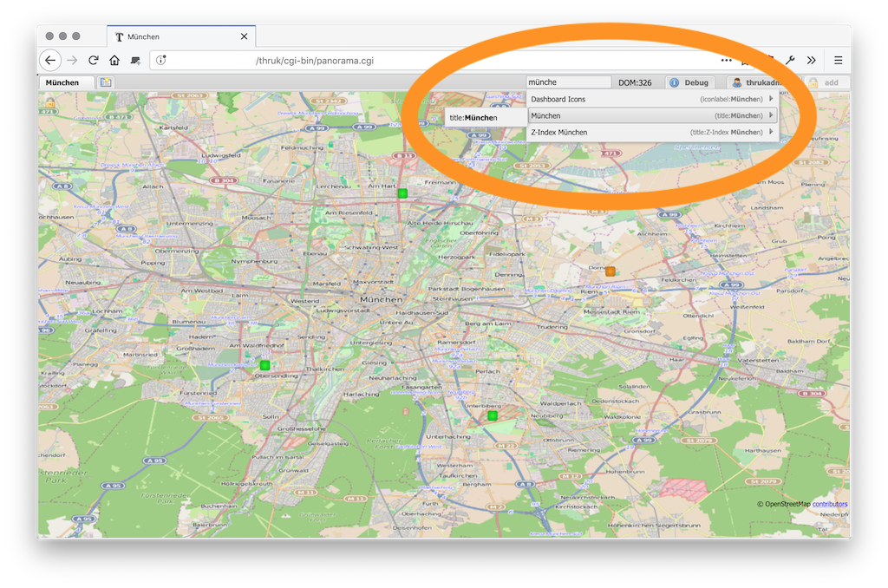This screenshot has height=588, width=888.
Task: Click the padlock icon on the map corner
Action: tap(50, 103)
